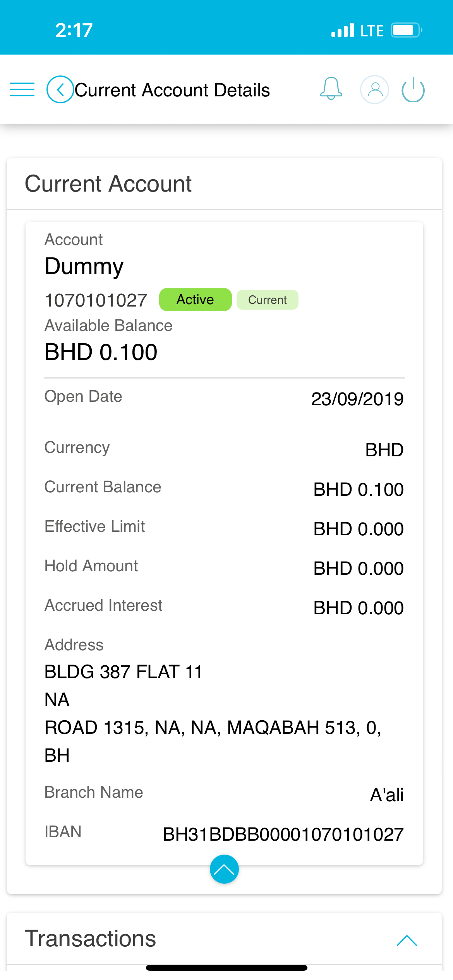The image size is (453, 980).
Task: Open the hamburger menu
Action: [22, 89]
